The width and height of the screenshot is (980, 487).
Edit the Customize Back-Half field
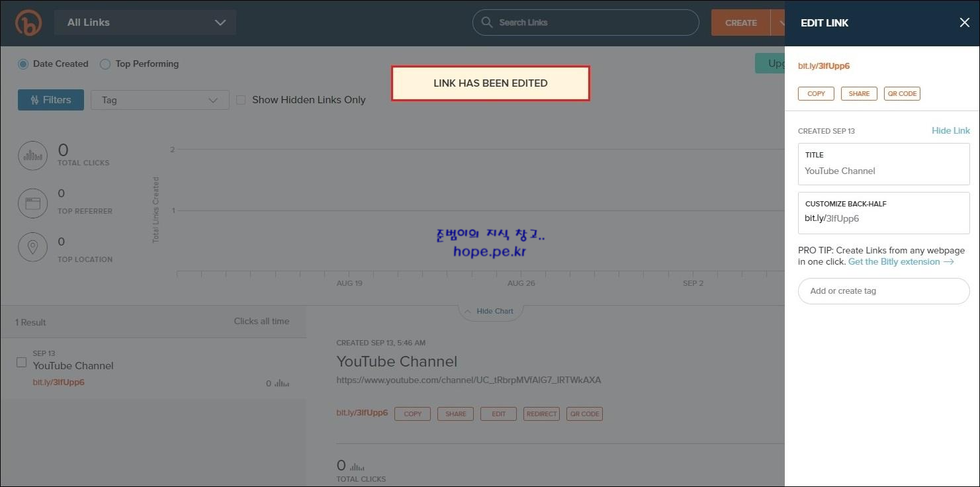[884, 212]
